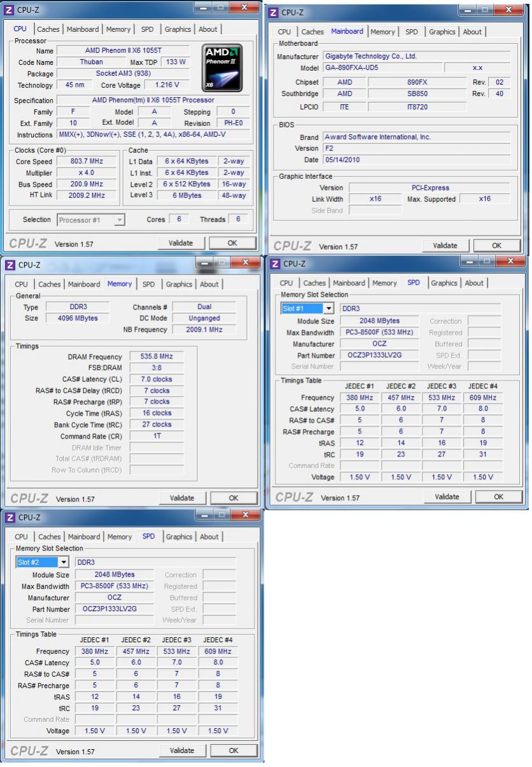Click OK in the Slot #1 SPD window
532x767 pixels.
click(498, 497)
